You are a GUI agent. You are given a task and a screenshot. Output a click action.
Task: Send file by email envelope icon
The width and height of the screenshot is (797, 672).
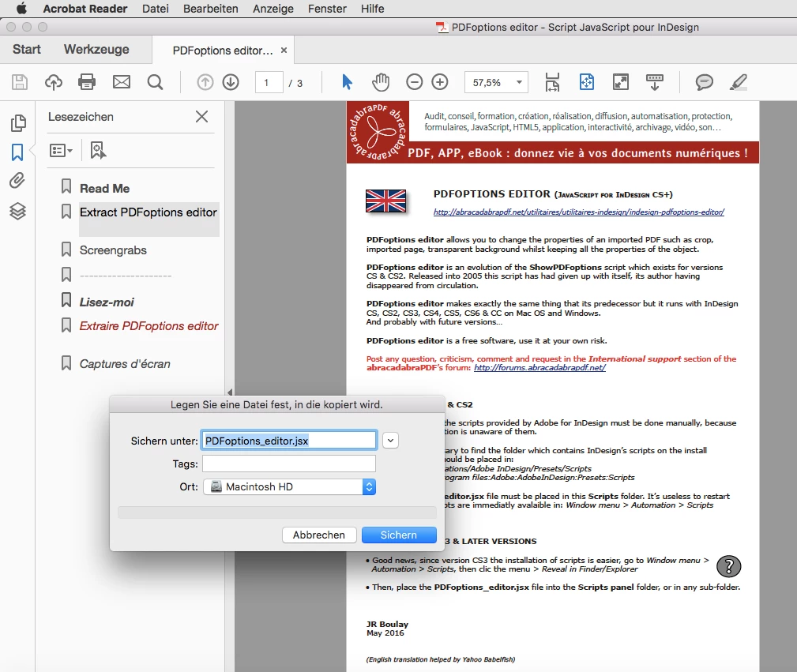(x=122, y=82)
